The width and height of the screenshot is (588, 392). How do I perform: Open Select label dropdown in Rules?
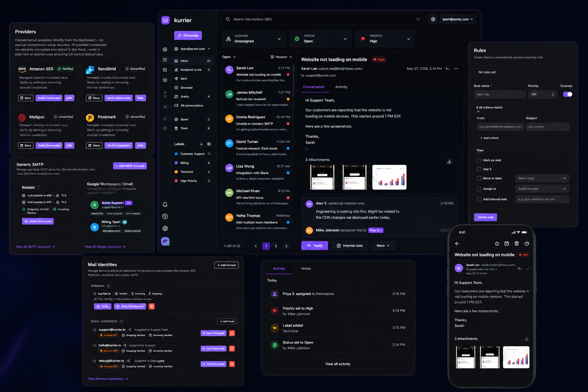pos(542,178)
